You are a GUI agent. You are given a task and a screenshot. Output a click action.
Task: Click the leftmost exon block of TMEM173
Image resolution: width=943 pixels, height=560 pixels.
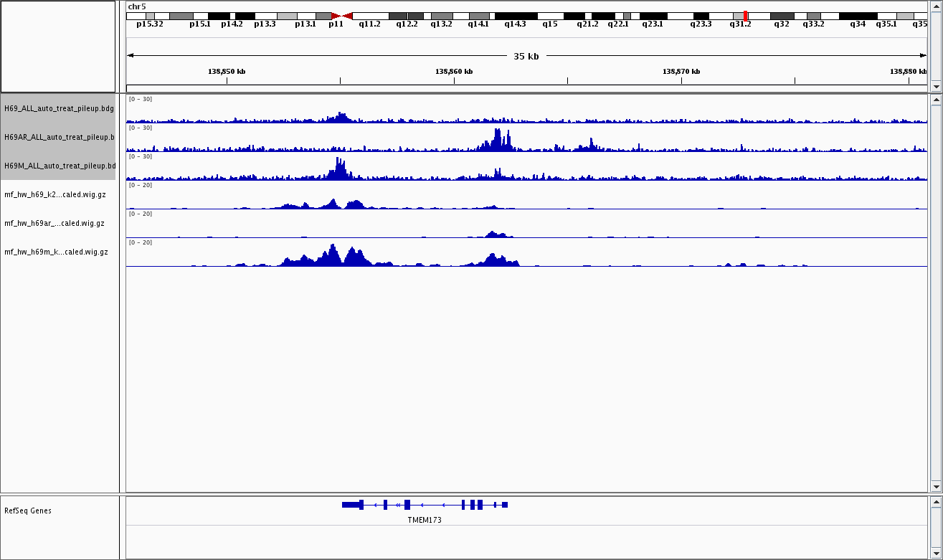tap(352, 505)
